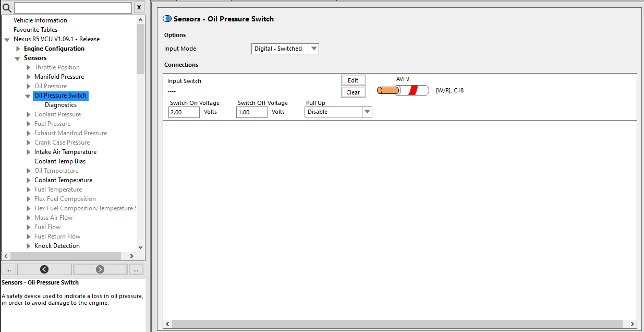
Task: Click into the search text field
Action: coord(73,8)
